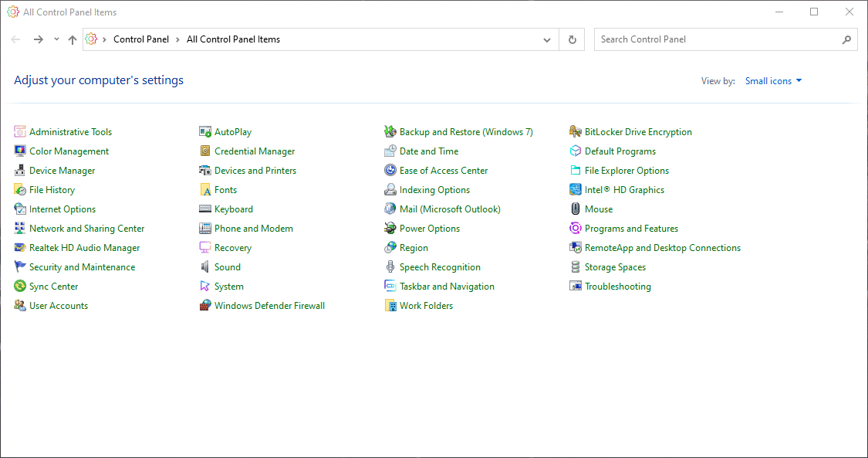Open the Date and Time clock icon
Viewport: 868px width, 458px height.
[x=390, y=151]
